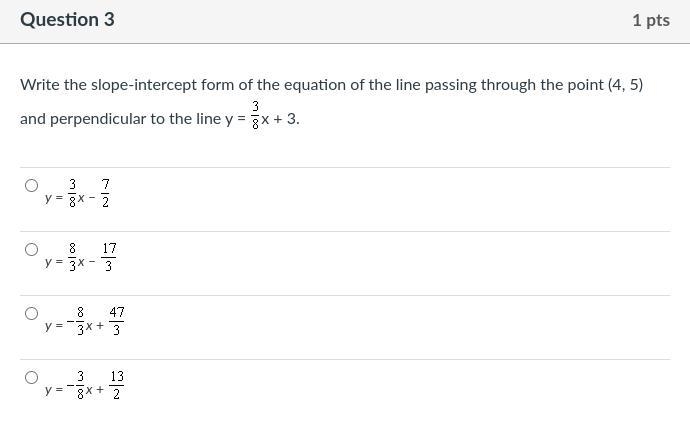The image size is (690, 443).
Task: Click the 13/2 fraction in fourth answer
Action: 117,385
